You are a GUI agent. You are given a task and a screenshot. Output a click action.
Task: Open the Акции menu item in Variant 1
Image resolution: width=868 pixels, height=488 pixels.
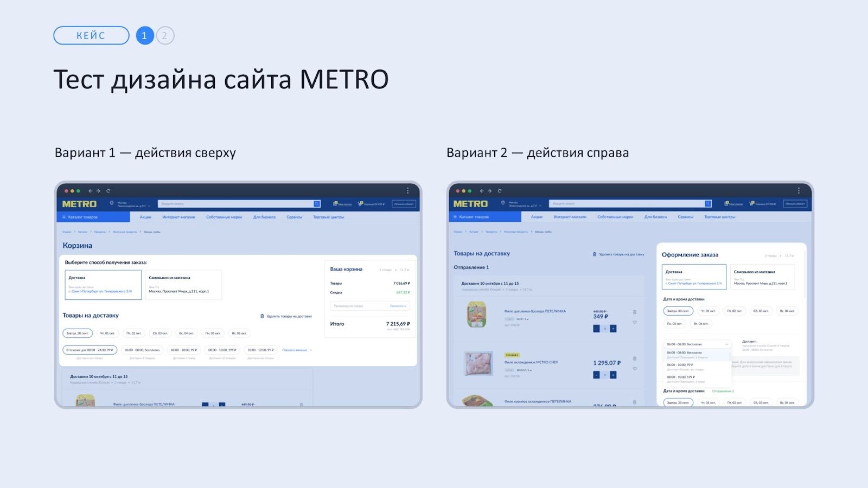tap(145, 217)
